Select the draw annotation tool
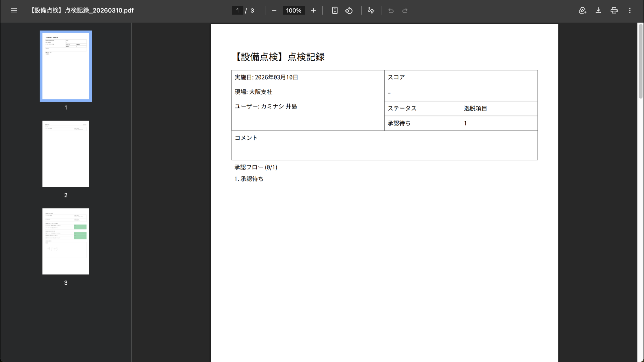Screen dimensions: 644x362 coord(371,10)
